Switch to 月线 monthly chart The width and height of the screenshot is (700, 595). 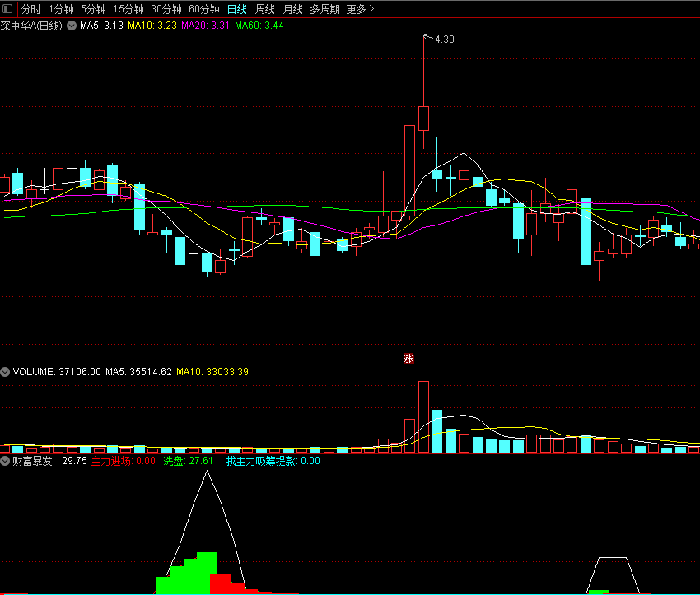(x=293, y=9)
